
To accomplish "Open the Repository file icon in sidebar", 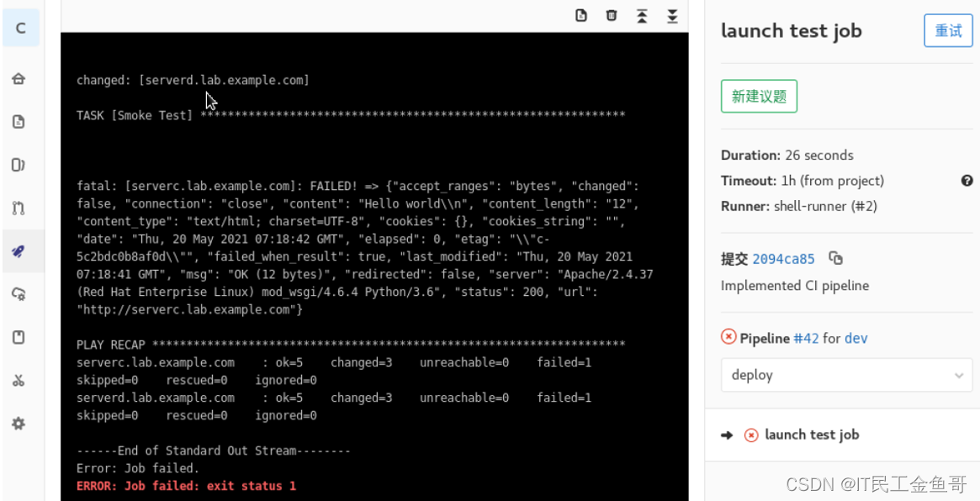I will [x=19, y=122].
